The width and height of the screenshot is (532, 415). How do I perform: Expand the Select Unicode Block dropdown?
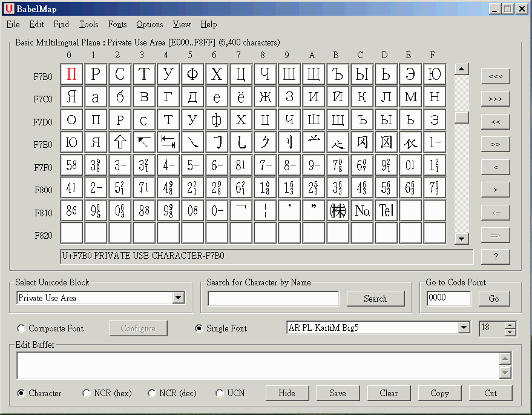coord(178,297)
